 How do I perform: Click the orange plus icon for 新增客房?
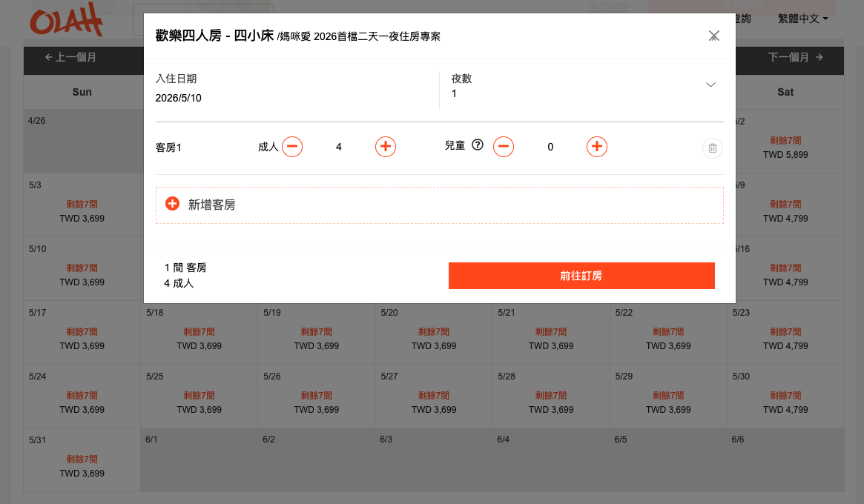click(173, 204)
